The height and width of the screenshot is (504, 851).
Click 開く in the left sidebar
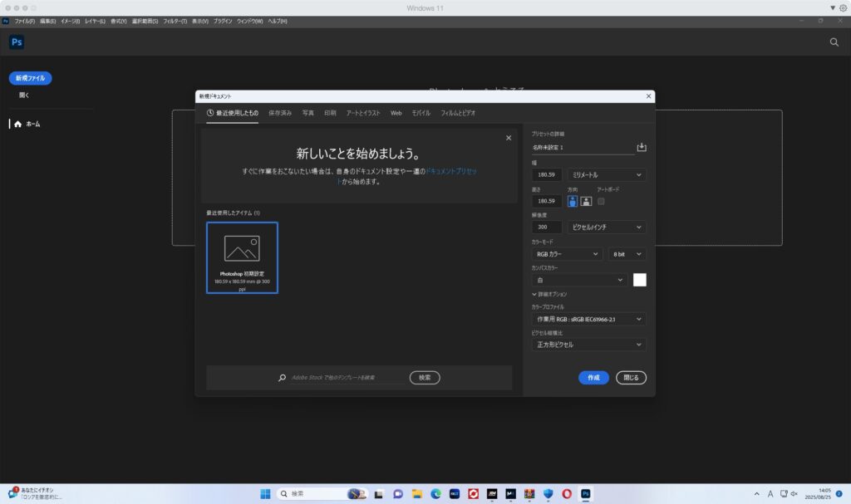(x=24, y=95)
